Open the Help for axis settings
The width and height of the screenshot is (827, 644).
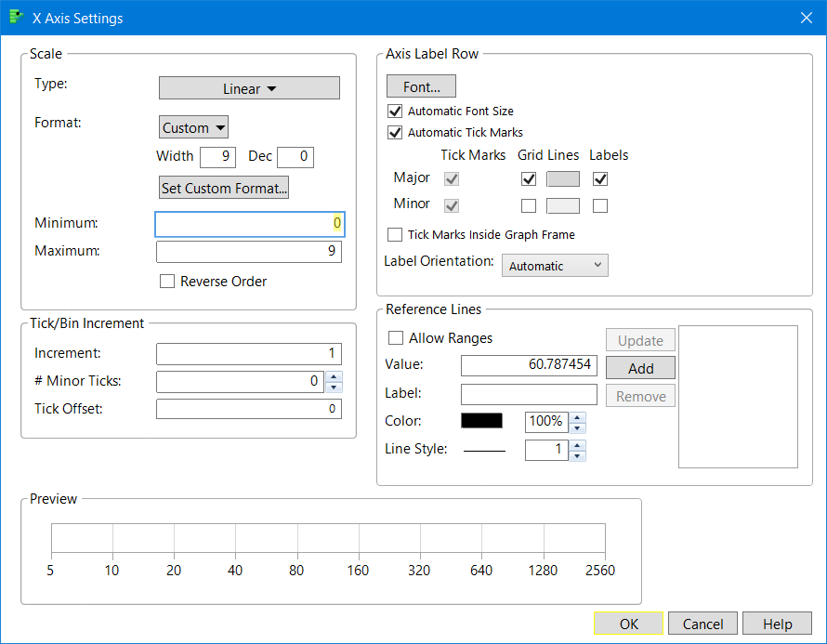tap(777, 624)
